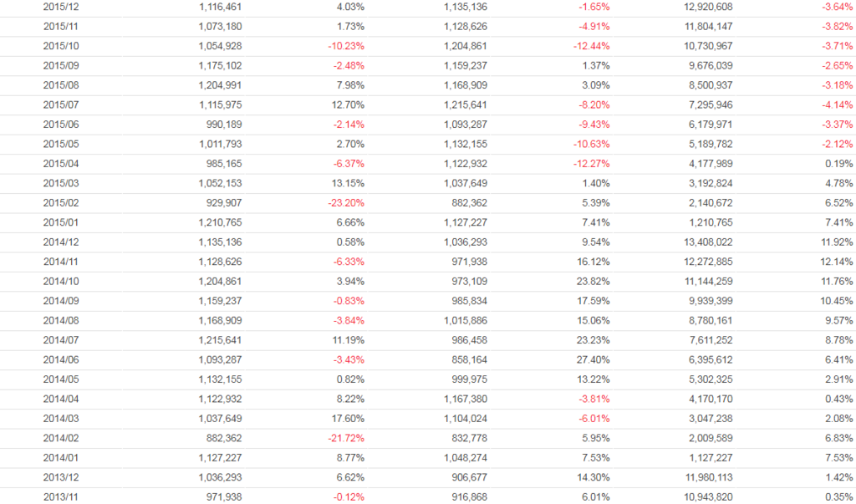This screenshot has width=856, height=504.
Task: Select -23.20% in the 2015/02 row
Action: tap(346, 202)
